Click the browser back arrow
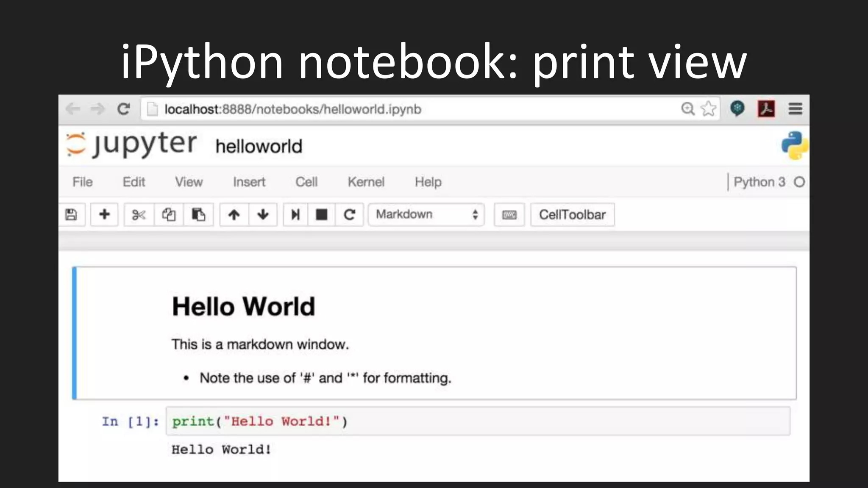The height and width of the screenshot is (488, 868). point(73,109)
